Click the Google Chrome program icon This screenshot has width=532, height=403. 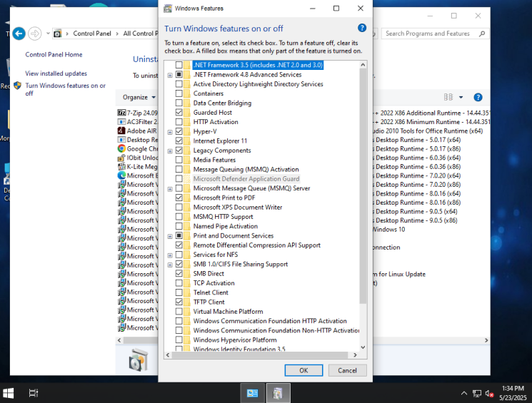121,148
